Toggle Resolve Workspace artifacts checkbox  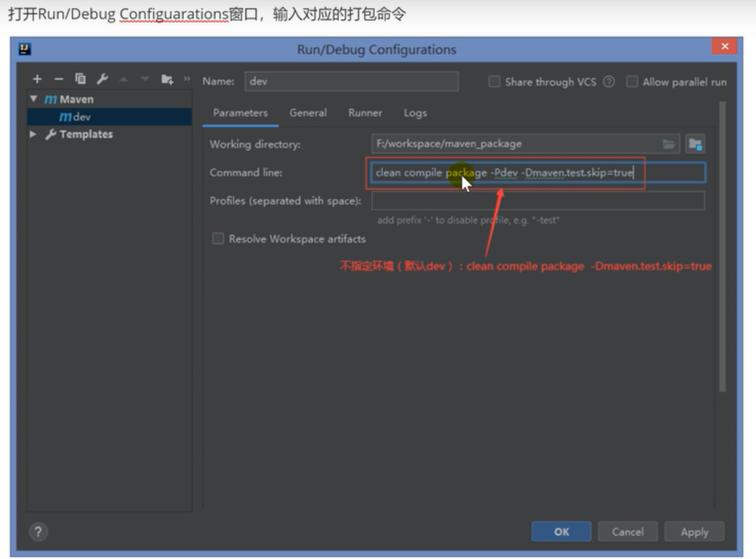coord(218,239)
